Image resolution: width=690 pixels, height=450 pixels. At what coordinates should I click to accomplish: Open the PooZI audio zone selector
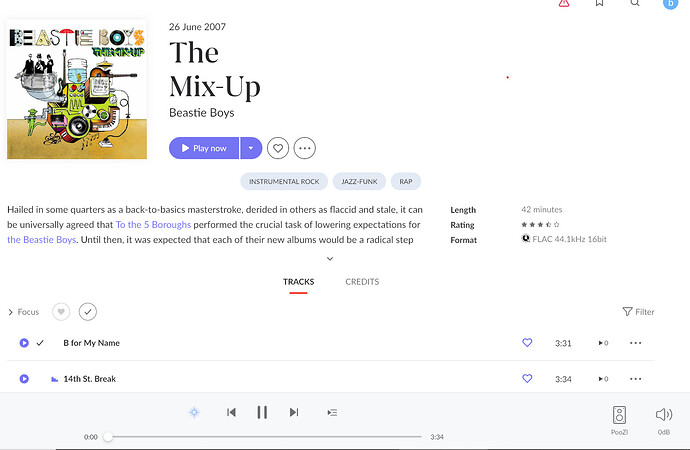coord(619,420)
